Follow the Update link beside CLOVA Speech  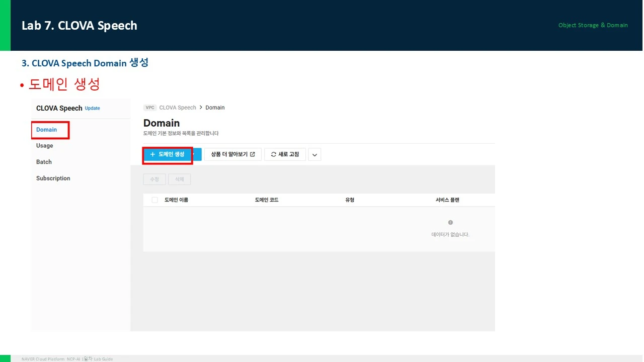[93, 109]
